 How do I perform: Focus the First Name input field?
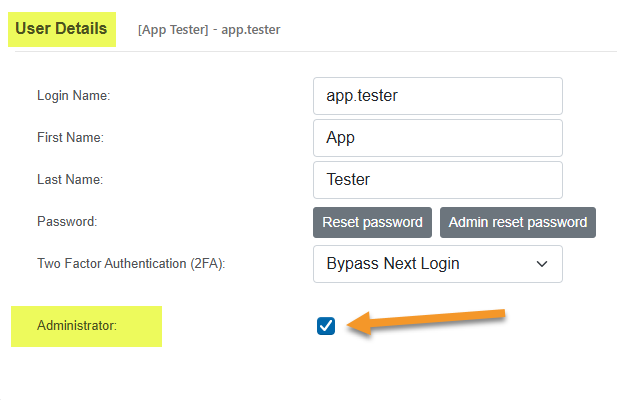point(438,138)
